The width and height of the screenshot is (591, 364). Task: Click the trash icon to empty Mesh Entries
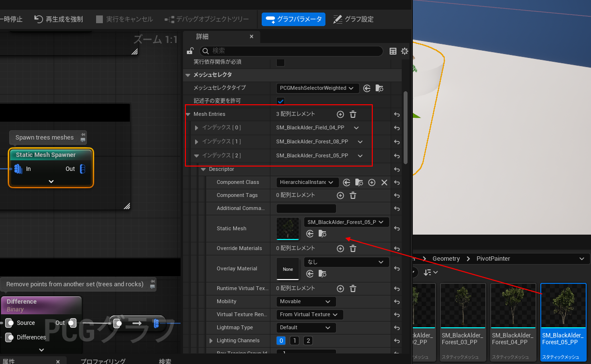pos(353,114)
